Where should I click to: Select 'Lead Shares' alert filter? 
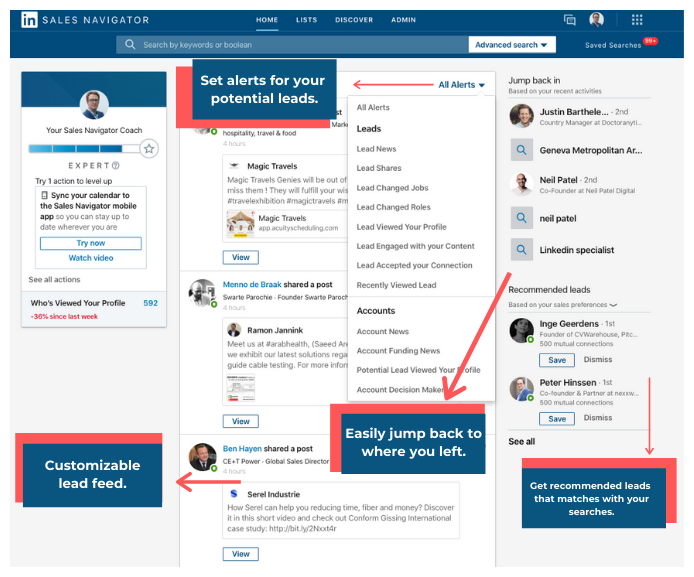click(379, 168)
